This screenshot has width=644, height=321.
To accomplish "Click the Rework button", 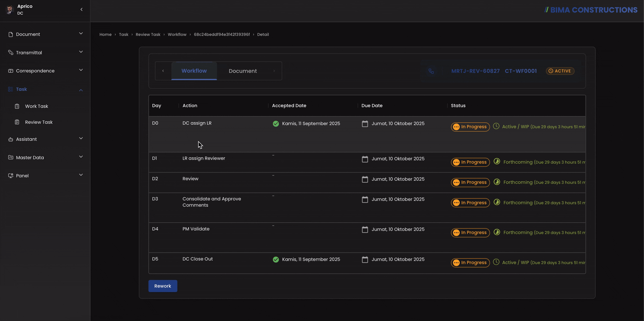I will click(x=163, y=286).
